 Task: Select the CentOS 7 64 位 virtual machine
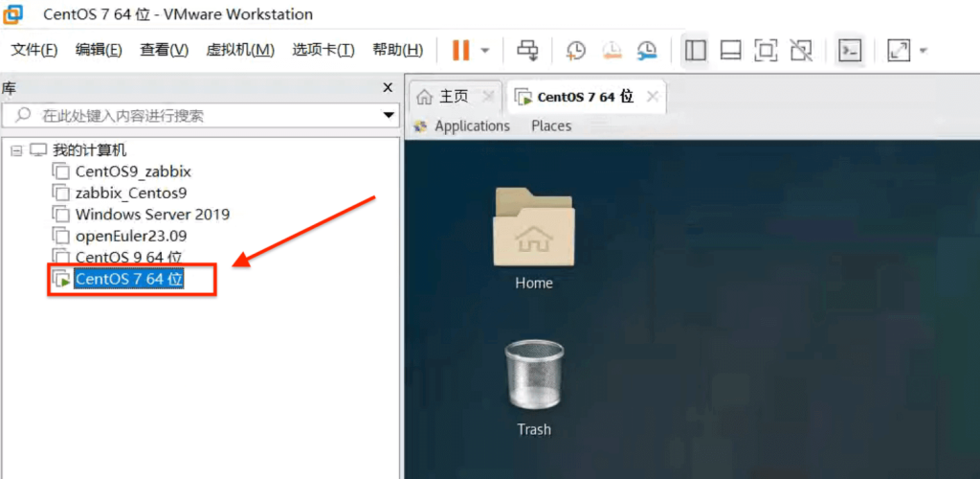point(129,279)
